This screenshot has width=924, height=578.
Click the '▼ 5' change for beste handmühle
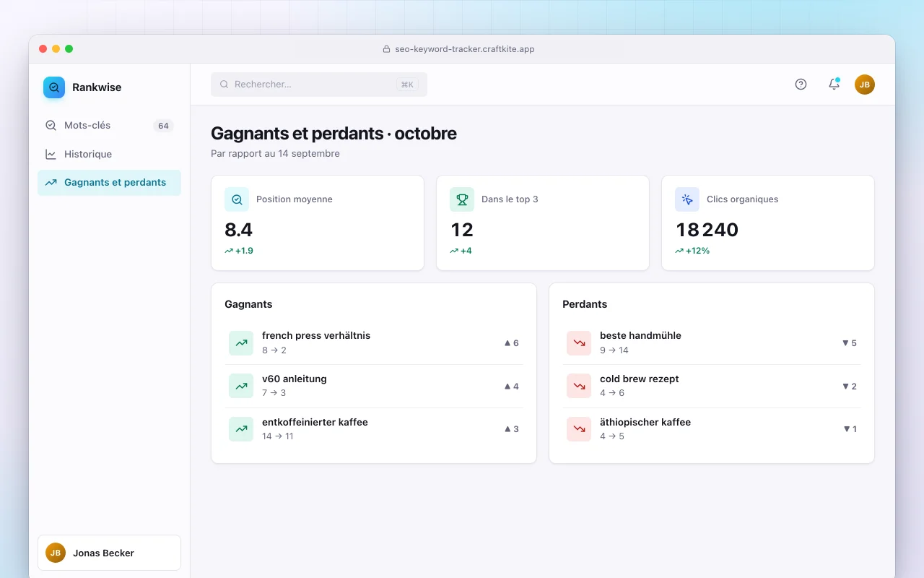pyautogui.click(x=849, y=343)
